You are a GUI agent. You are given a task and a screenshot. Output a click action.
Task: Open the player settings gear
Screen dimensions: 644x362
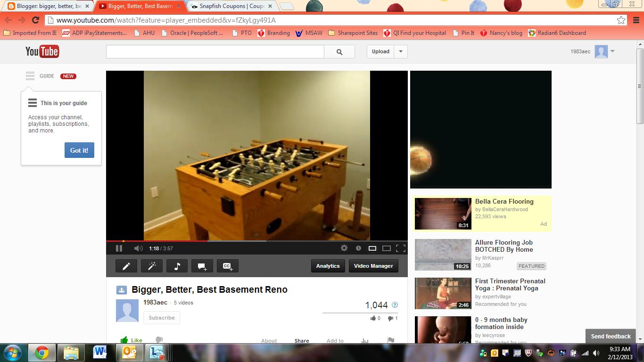(x=344, y=248)
